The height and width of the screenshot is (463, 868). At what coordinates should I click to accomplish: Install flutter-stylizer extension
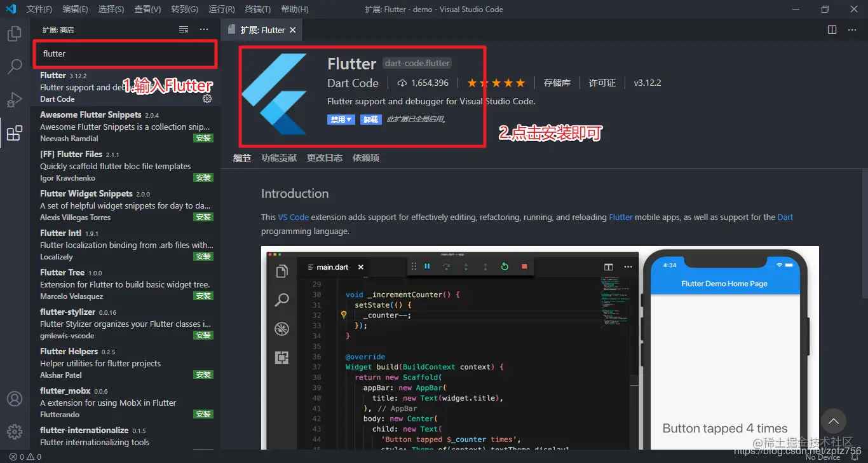tap(203, 335)
